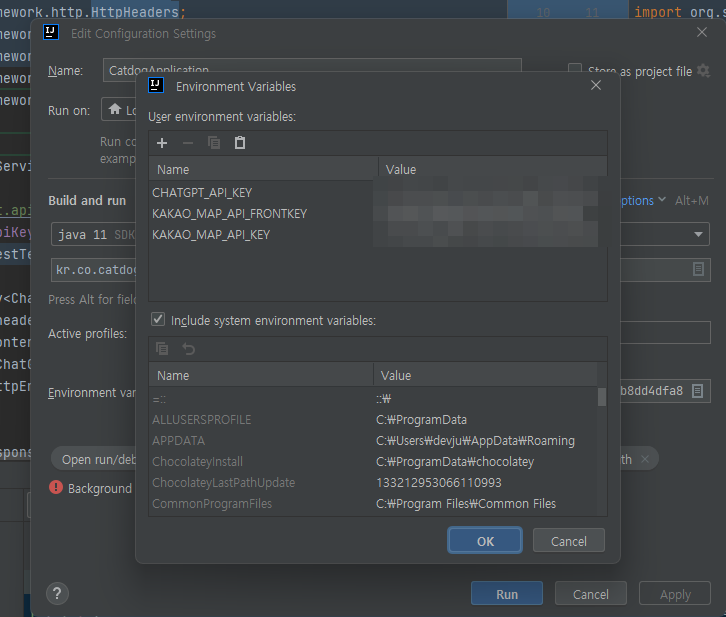
Task: Click IntelliJ logo in Edit Configuration Settings
Action: click(x=51, y=32)
